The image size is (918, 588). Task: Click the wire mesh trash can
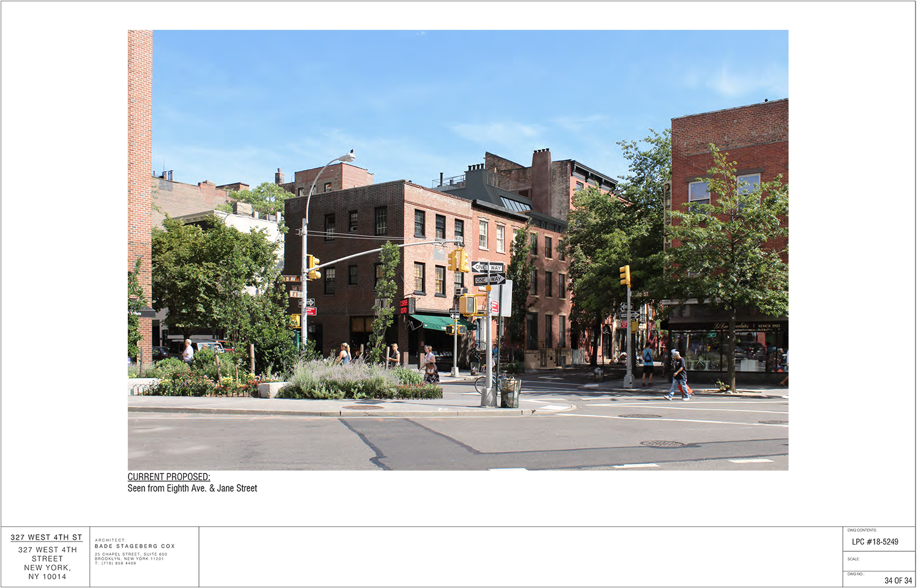[x=510, y=393]
